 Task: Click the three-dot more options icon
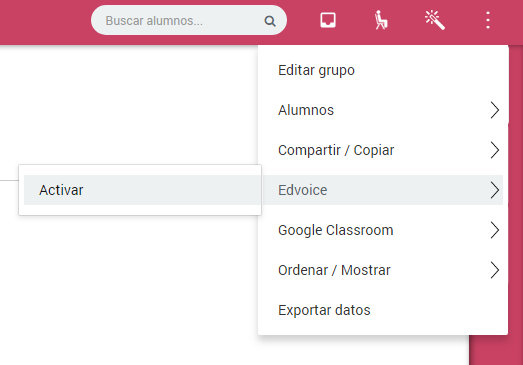[x=488, y=20]
